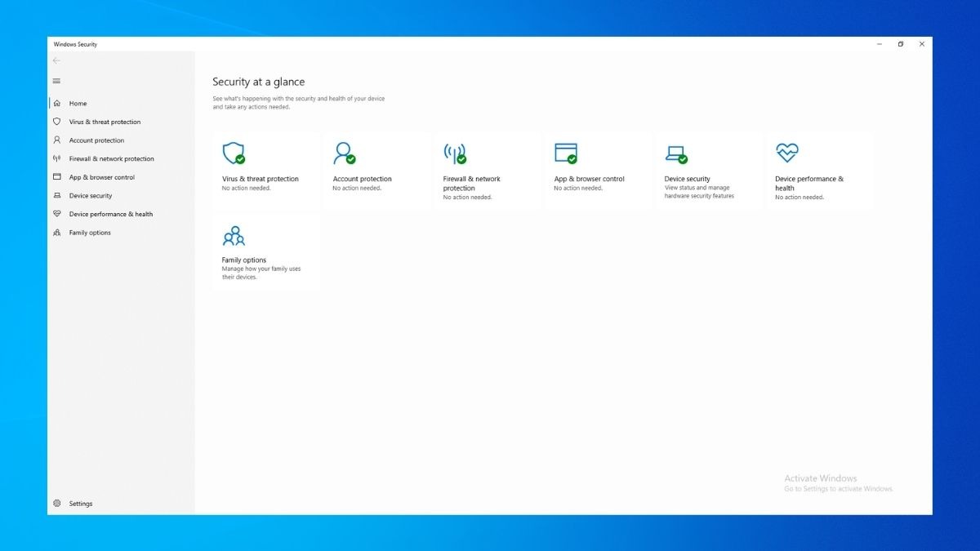The height and width of the screenshot is (551, 980).
Task: Open Account protection from sidebar text
Action: point(96,140)
